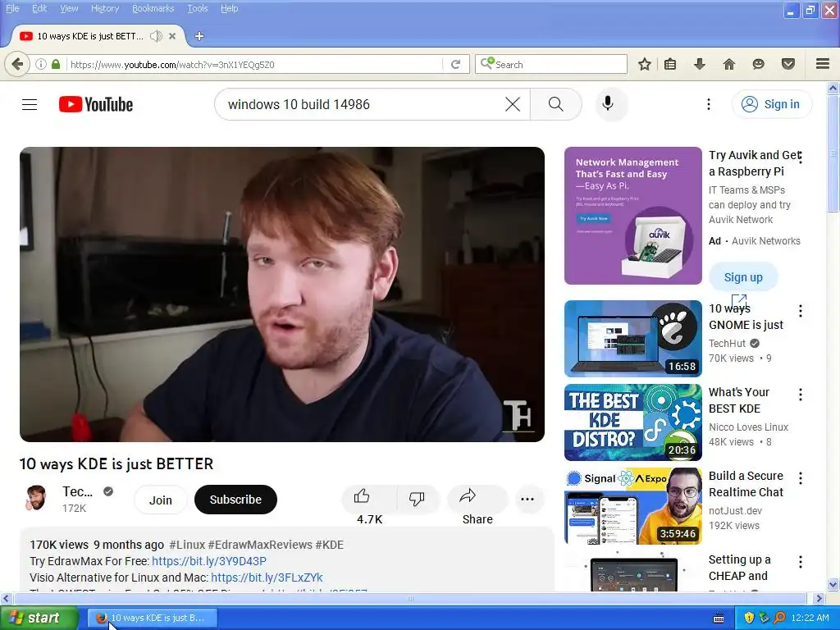Image resolution: width=840 pixels, height=630 pixels.
Task: Show bookmarks list icon
Action: pyautogui.click(x=670, y=64)
